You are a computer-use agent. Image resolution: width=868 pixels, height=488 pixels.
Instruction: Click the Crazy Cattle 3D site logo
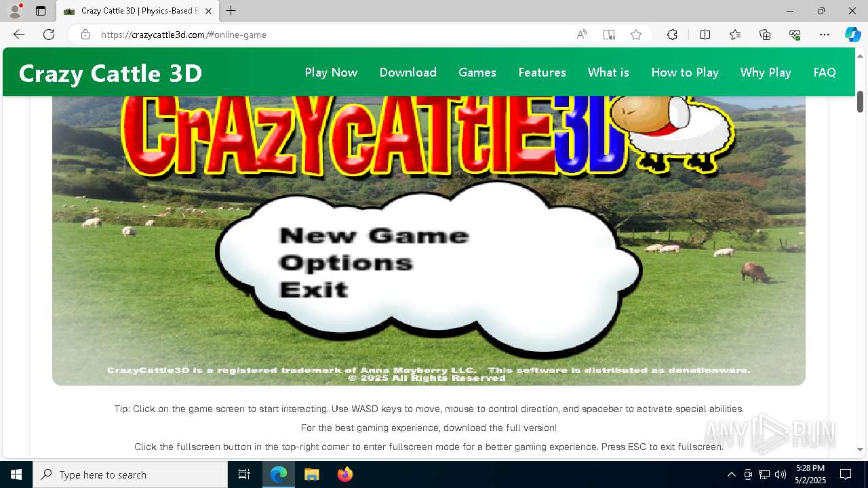[x=111, y=73]
